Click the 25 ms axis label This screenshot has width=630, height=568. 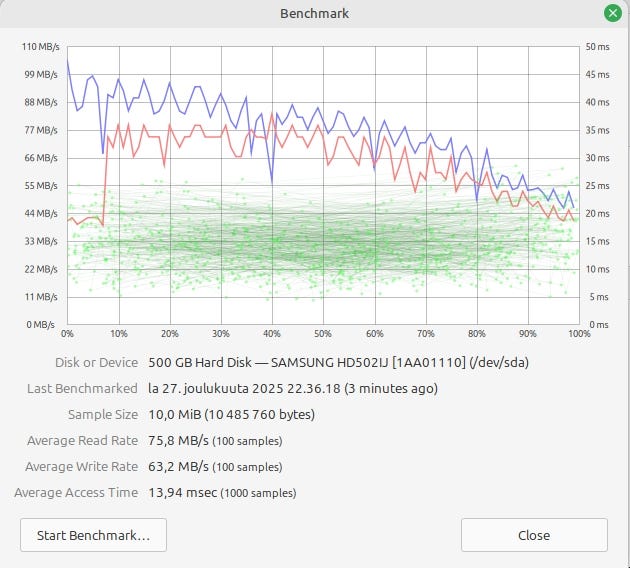(x=597, y=186)
